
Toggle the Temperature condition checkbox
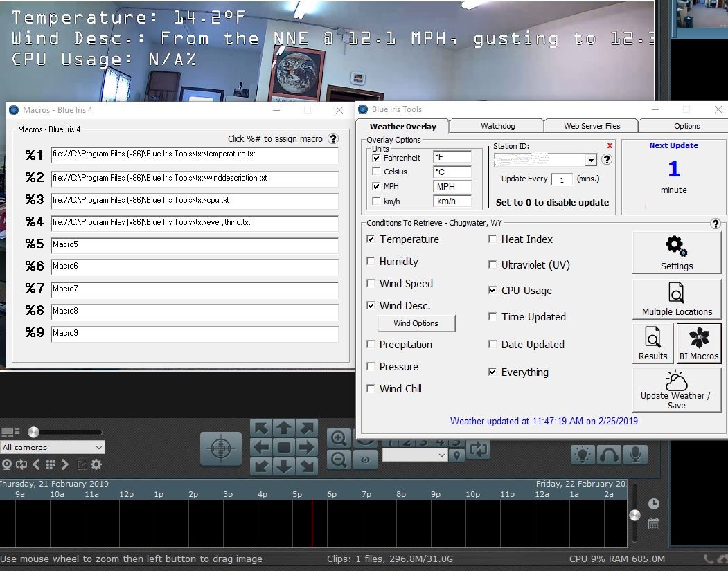coord(371,239)
